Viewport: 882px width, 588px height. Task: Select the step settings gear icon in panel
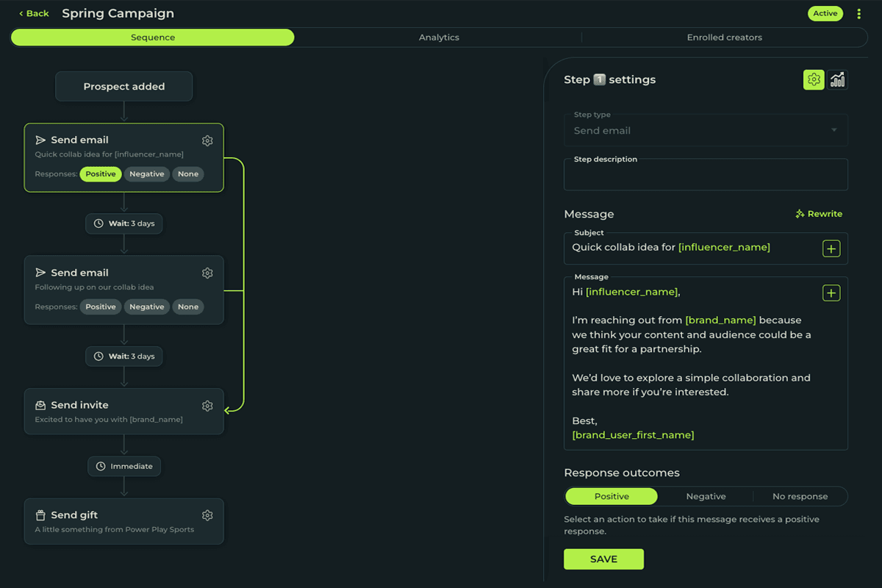pyautogui.click(x=814, y=80)
